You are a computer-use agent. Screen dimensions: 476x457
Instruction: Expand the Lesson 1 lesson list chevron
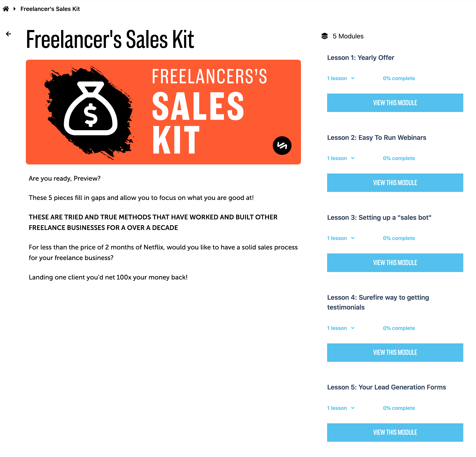coord(353,78)
